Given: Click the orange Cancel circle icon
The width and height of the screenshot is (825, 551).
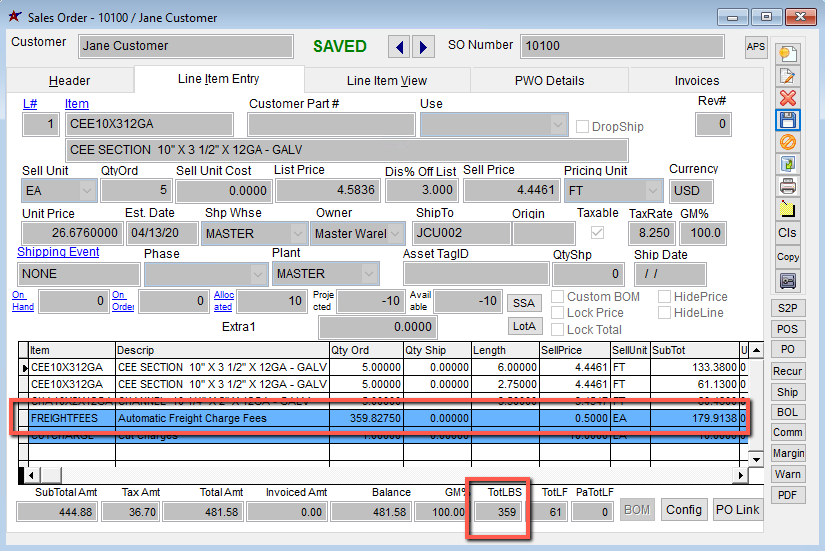Looking at the screenshot, I should 788,142.
